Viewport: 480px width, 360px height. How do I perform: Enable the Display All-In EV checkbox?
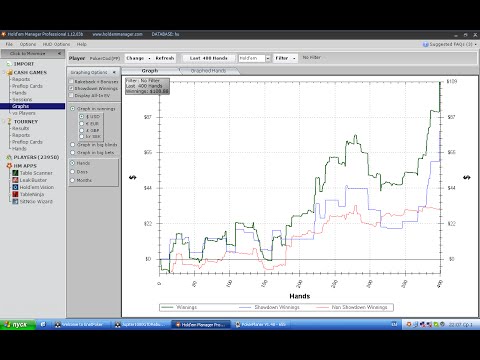(71, 95)
